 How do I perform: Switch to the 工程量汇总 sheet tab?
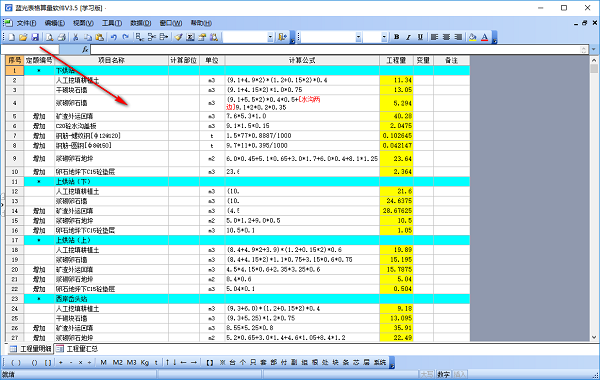pos(77,349)
